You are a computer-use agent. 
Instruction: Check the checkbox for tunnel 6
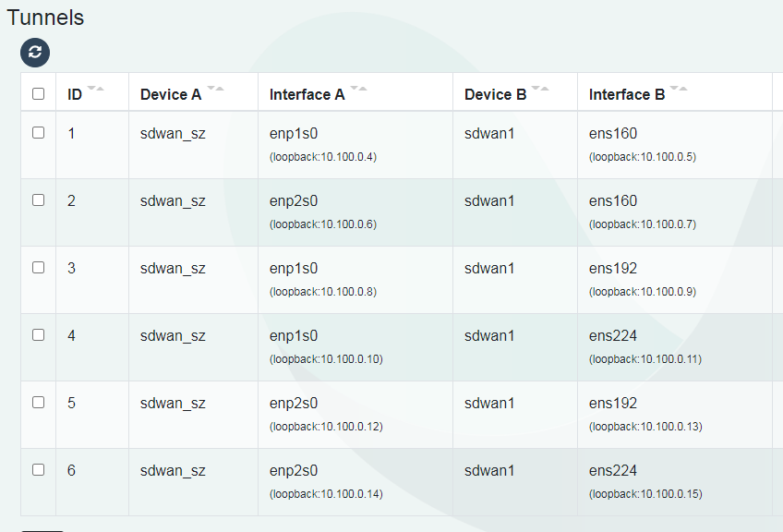point(38,469)
